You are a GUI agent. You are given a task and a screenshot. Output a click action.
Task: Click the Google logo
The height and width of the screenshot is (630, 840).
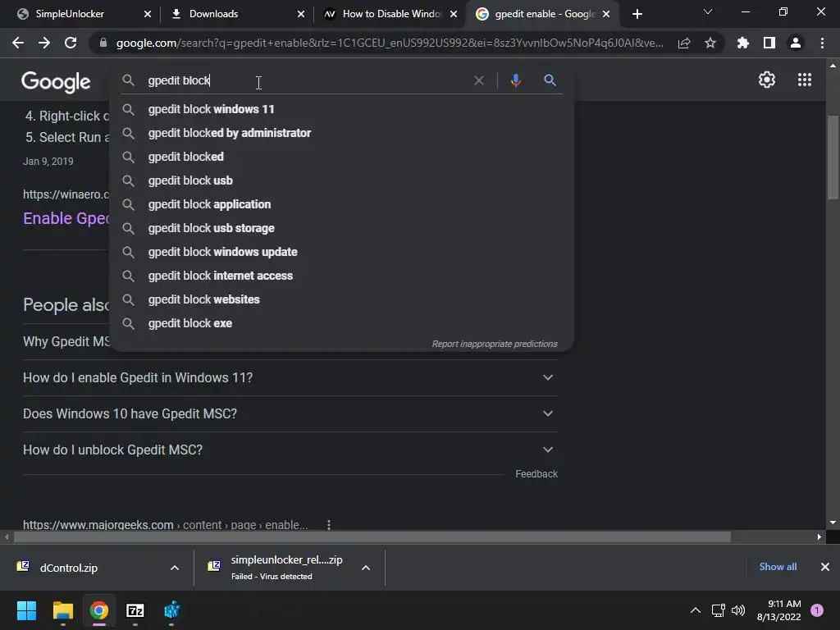(56, 81)
